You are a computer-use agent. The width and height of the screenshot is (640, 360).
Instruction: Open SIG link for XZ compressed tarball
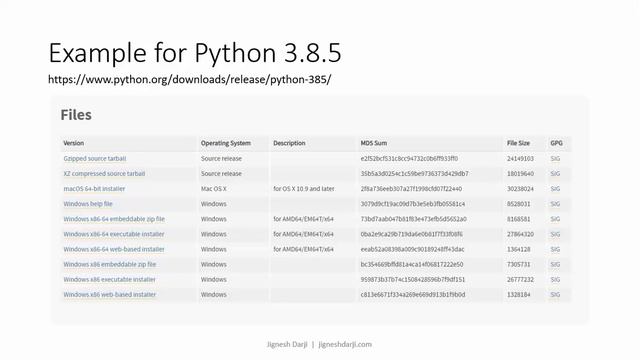(555, 173)
